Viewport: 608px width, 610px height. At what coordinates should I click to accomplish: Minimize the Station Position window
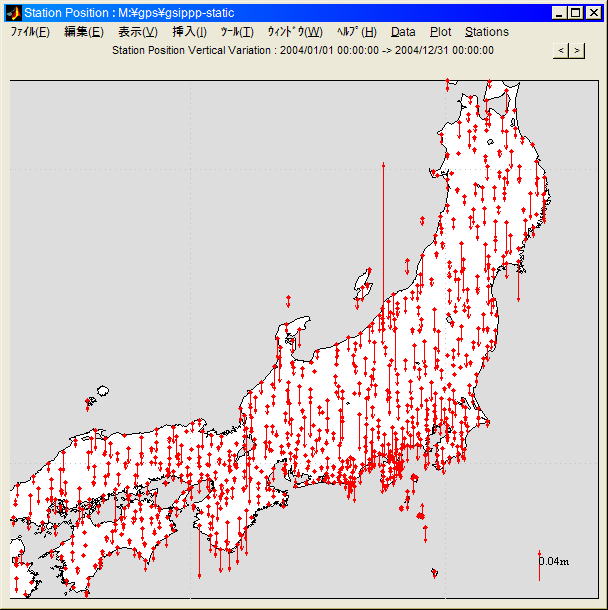(x=559, y=13)
